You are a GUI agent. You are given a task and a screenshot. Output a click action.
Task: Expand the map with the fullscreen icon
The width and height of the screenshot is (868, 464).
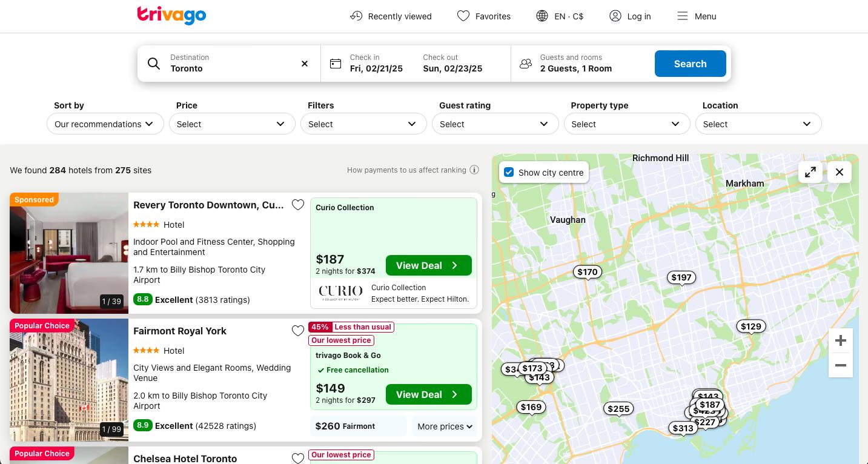click(810, 172)
